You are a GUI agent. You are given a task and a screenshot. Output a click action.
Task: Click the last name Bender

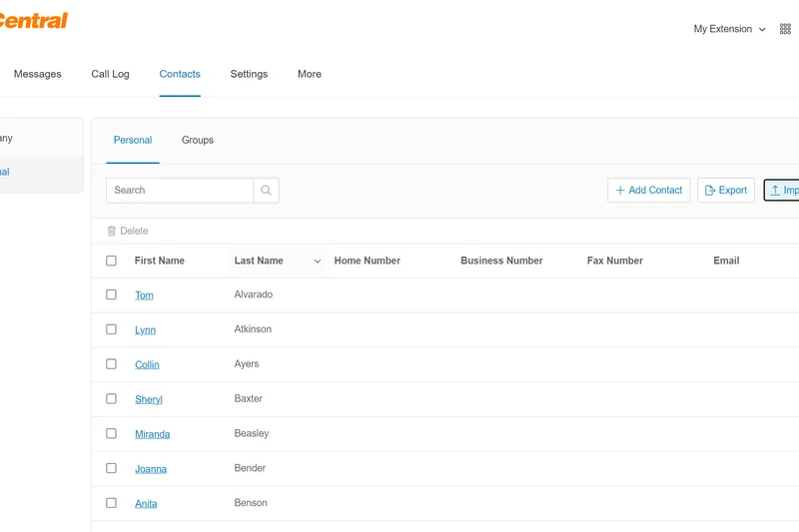[x=250, y=468]
